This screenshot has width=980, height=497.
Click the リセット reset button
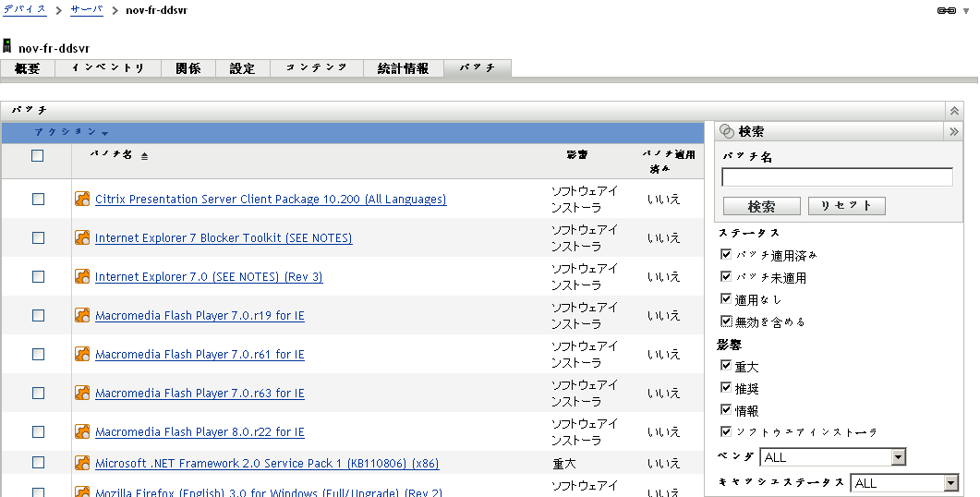(846, 206)
